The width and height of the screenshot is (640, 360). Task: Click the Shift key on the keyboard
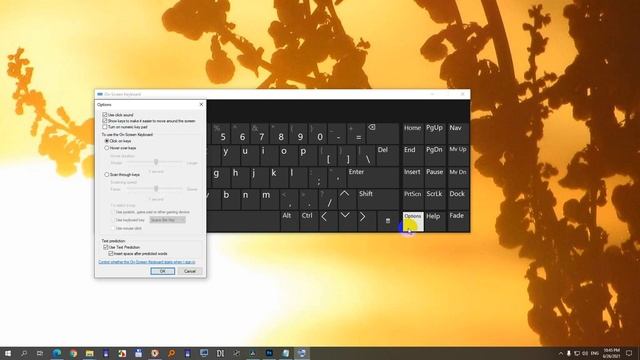(x=378, y=199)
